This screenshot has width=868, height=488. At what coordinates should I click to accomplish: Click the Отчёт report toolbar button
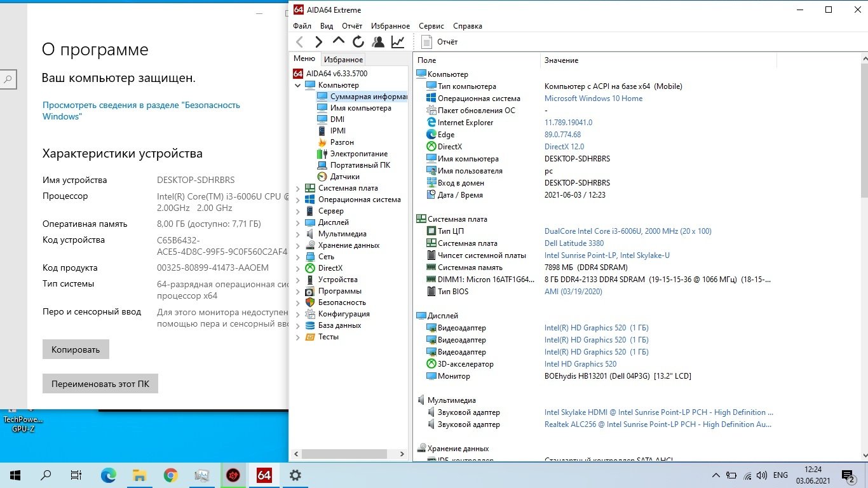pyautogui.click(x=440, y=42)
